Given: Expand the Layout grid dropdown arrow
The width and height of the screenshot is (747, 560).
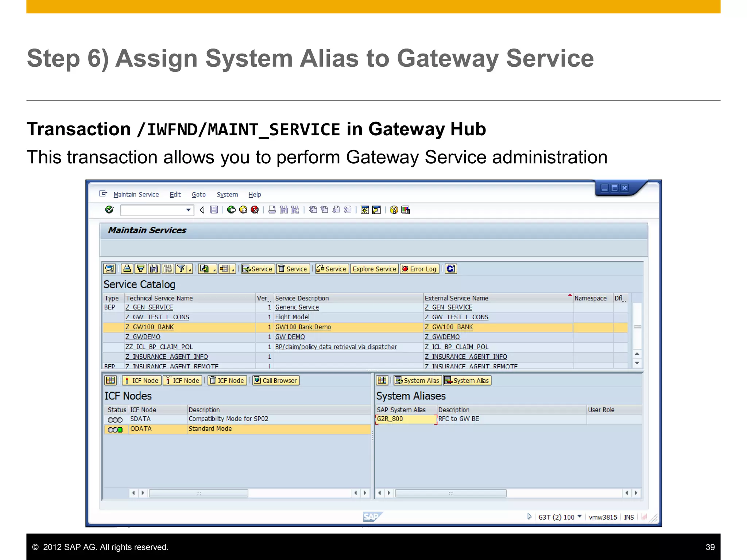Looking at the screenshot, I should click(x=233, y=269).
